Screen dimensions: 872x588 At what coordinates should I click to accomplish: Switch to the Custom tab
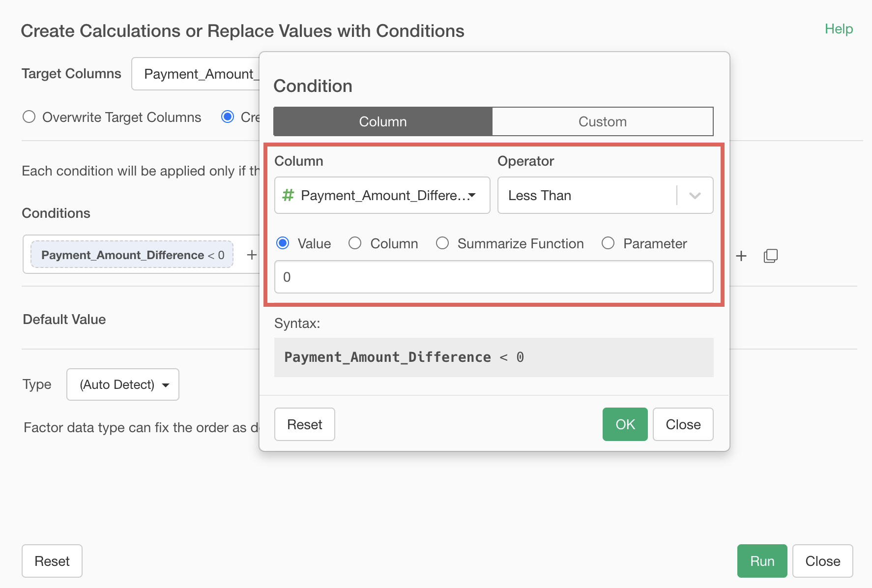coord(602,121)
